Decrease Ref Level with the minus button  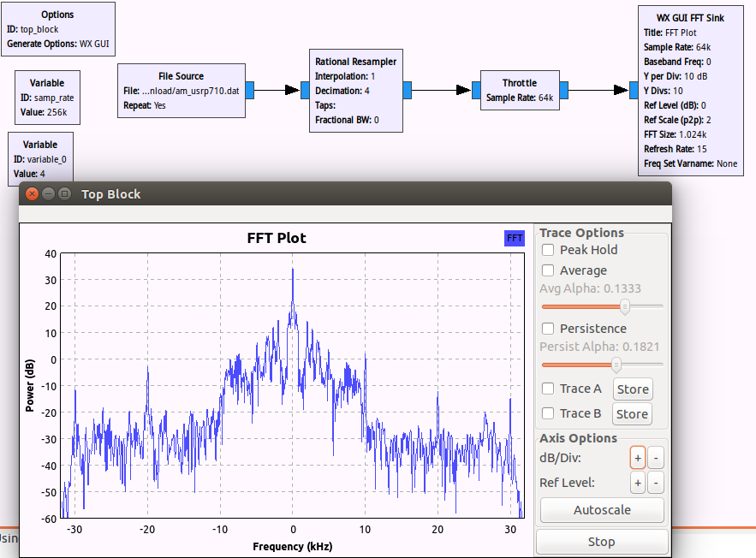coord(655,483)
